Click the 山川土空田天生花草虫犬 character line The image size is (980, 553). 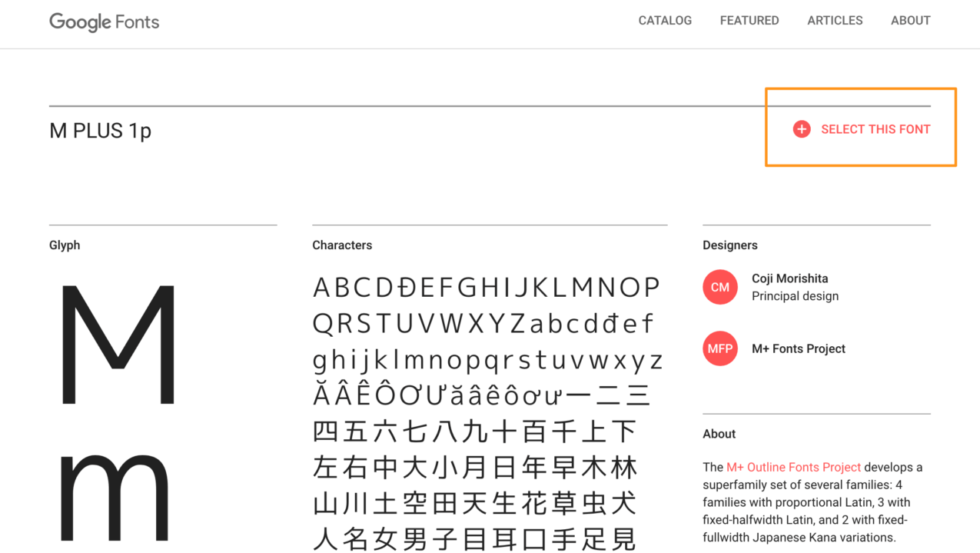click(475, 504)
